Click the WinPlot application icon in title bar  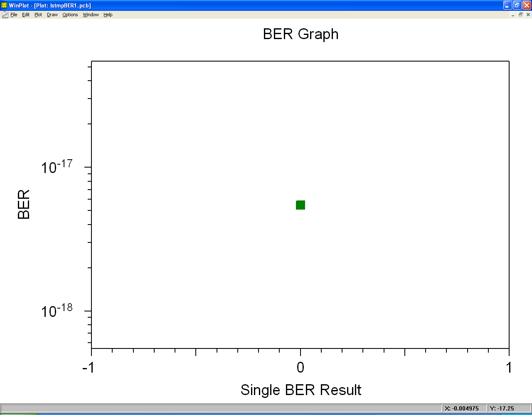coord(4,5)
